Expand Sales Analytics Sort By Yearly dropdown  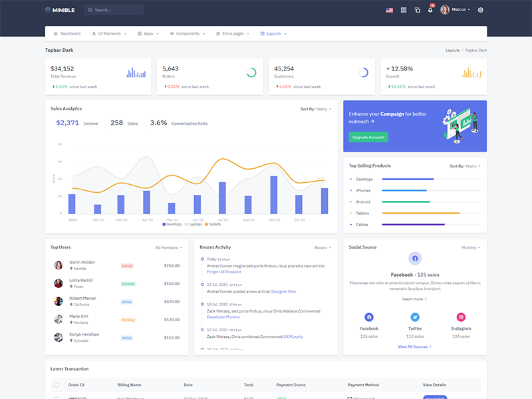coord(315,108)
